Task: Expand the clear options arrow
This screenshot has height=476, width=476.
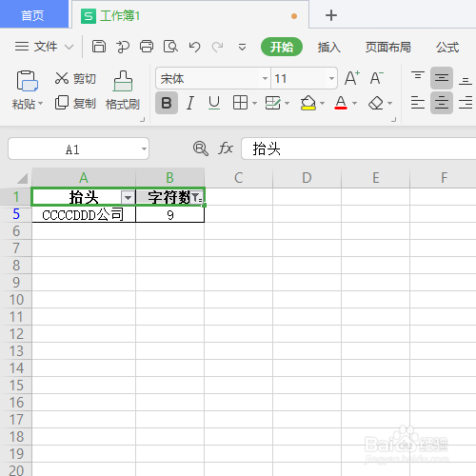Action: tap(390, 103)
